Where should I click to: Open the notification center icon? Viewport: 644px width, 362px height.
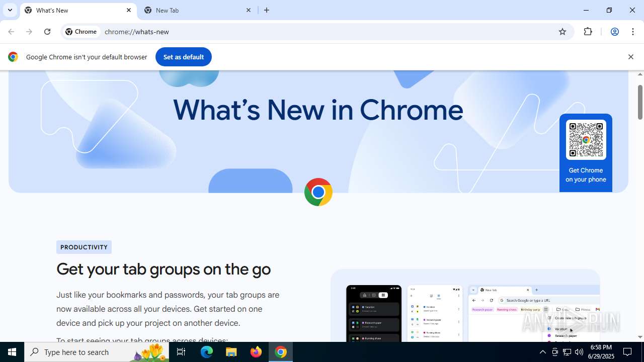click(x=627, y=352)
